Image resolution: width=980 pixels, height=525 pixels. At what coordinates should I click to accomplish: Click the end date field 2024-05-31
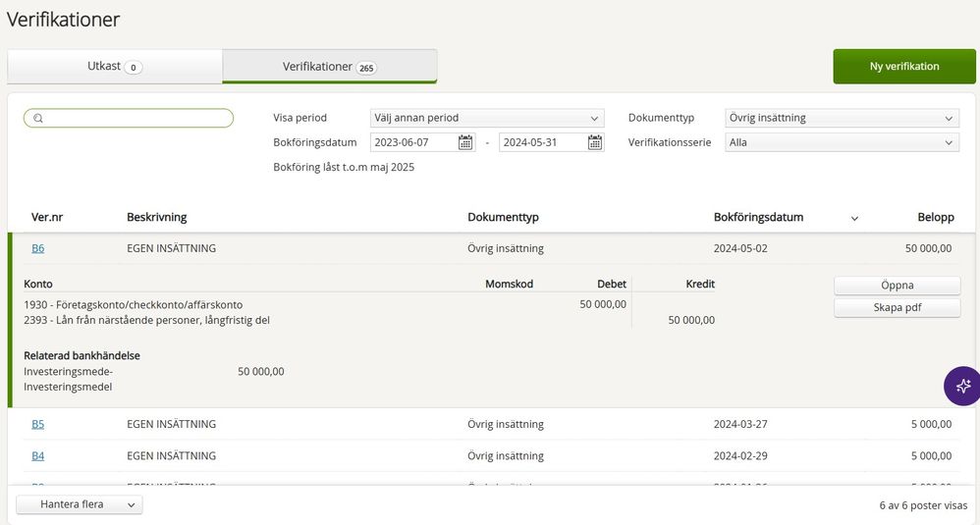(x=541, y=142)
